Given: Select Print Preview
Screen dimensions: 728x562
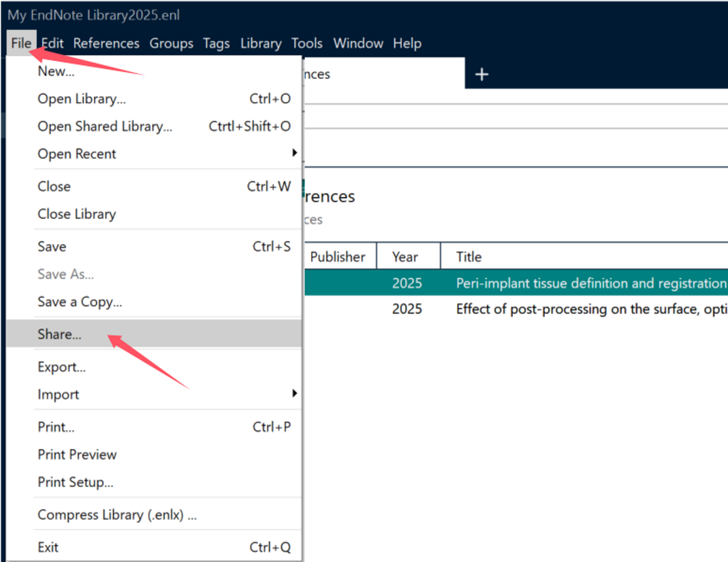Looking at the screenshot, I should pos(77,454).
